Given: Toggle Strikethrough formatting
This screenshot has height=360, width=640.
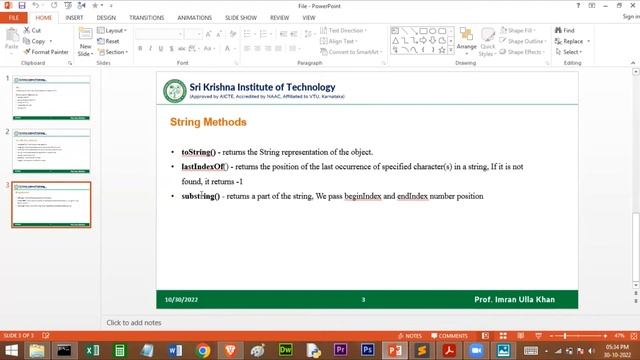Looking at the screenshot, I should [x=181, y=48].
